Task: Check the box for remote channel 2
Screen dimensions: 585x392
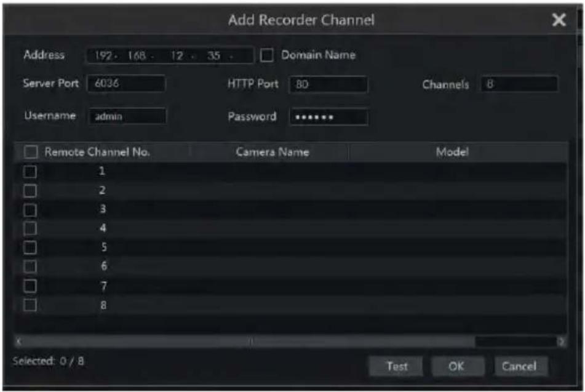Action: click(x=30, y=191)
